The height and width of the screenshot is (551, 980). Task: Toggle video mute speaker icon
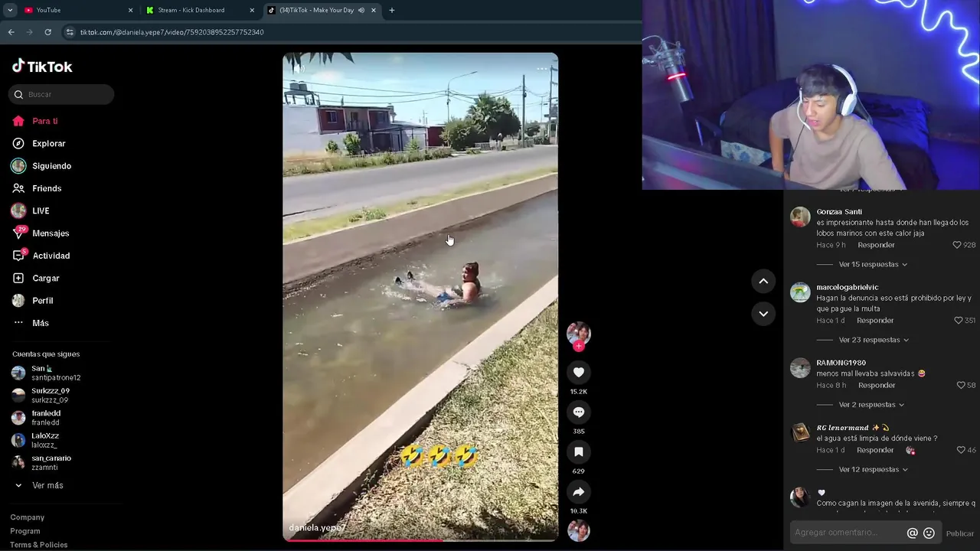coord(299,69)
